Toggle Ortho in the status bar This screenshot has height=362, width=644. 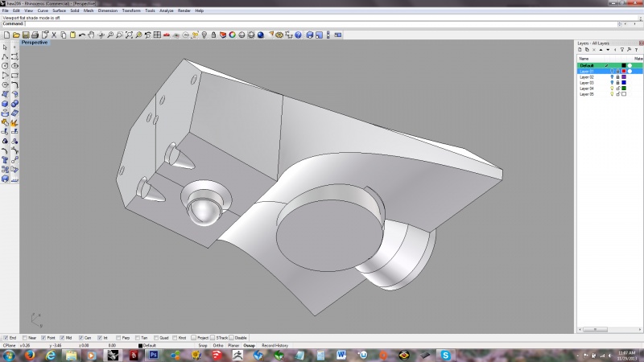click(x=218, y=346)
